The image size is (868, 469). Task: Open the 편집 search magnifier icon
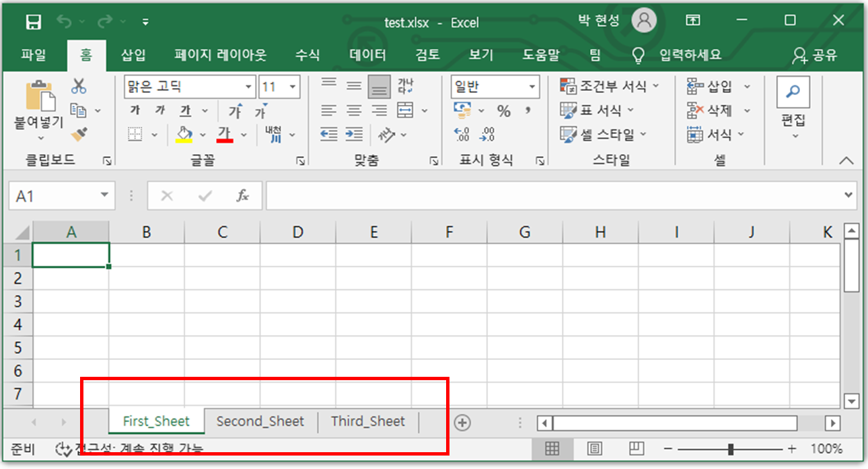[793, 92]
